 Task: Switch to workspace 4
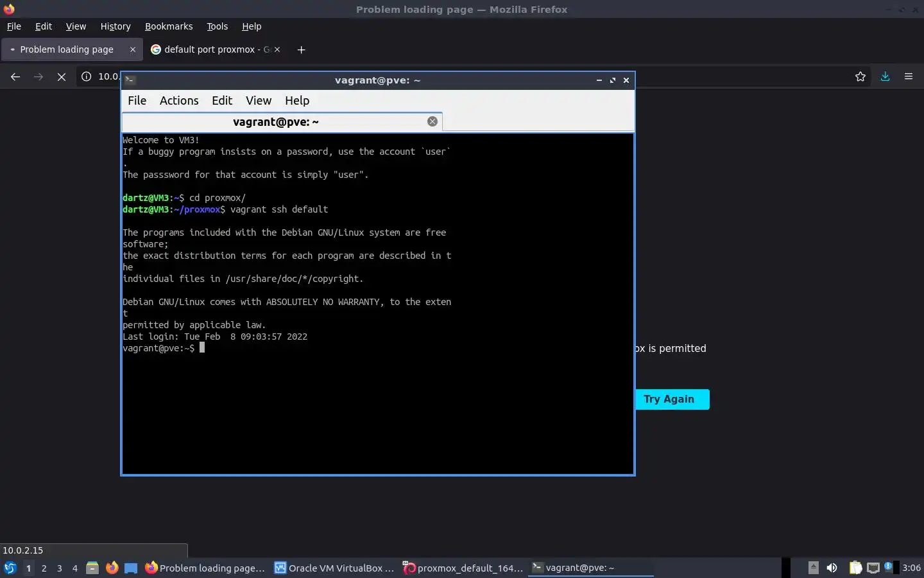(75, 568)
